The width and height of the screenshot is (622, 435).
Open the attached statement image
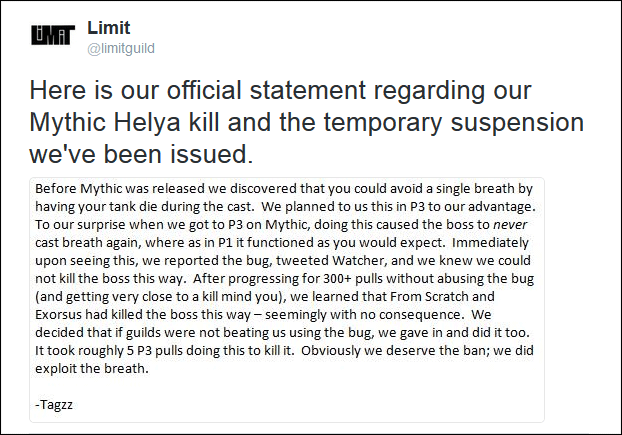(x=287, y=300)
